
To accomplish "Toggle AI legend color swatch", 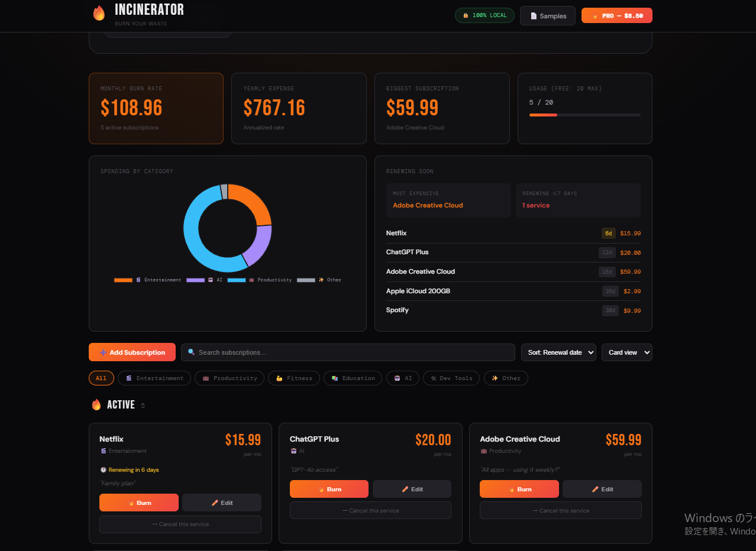I will pos(195,280).
